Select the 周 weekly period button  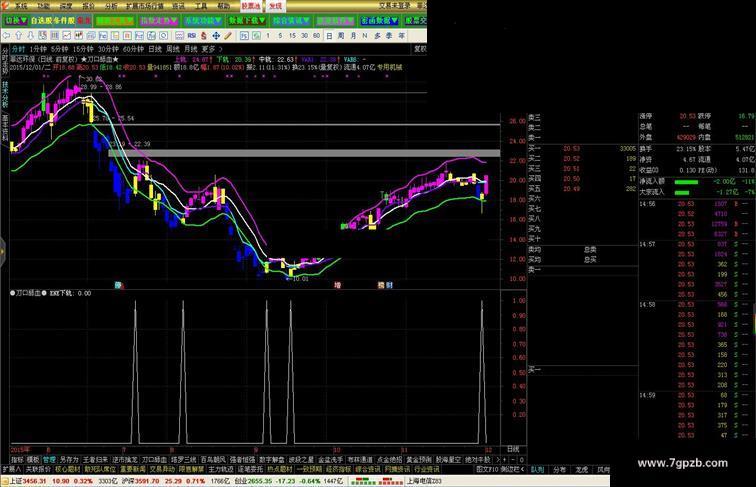click(x=341, y=36)
